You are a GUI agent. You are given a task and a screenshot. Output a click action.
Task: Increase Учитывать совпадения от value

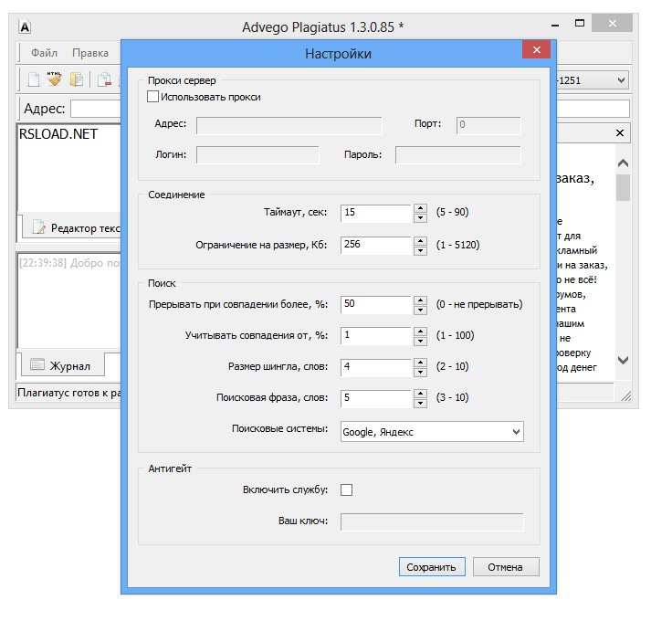[420, 332]
